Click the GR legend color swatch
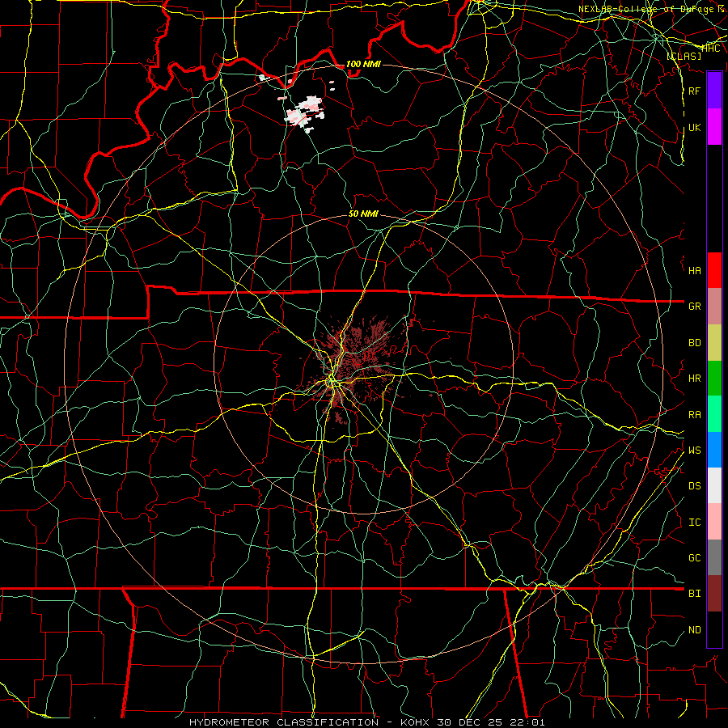The image size is (728, 728). 714,306
